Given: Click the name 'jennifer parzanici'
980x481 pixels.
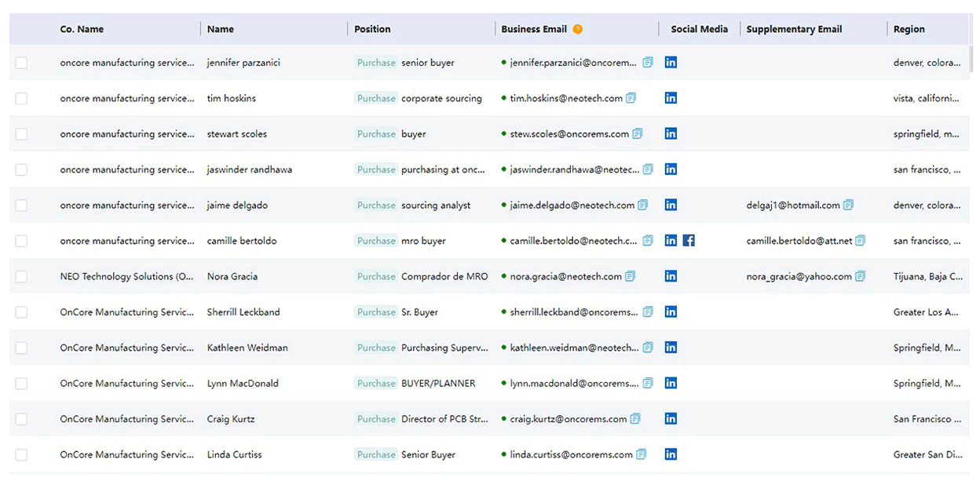Looking at the screenshot, I should point(243,63).
